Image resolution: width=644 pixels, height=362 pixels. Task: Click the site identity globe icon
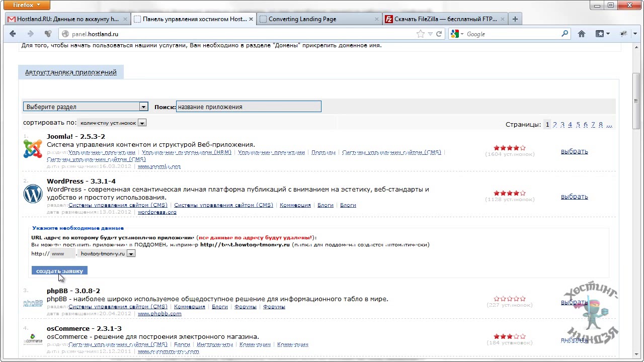click(x=64, y=34)
